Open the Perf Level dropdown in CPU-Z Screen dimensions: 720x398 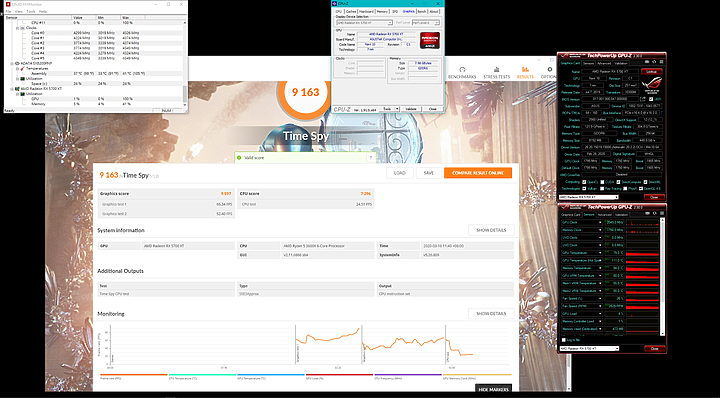426,22
